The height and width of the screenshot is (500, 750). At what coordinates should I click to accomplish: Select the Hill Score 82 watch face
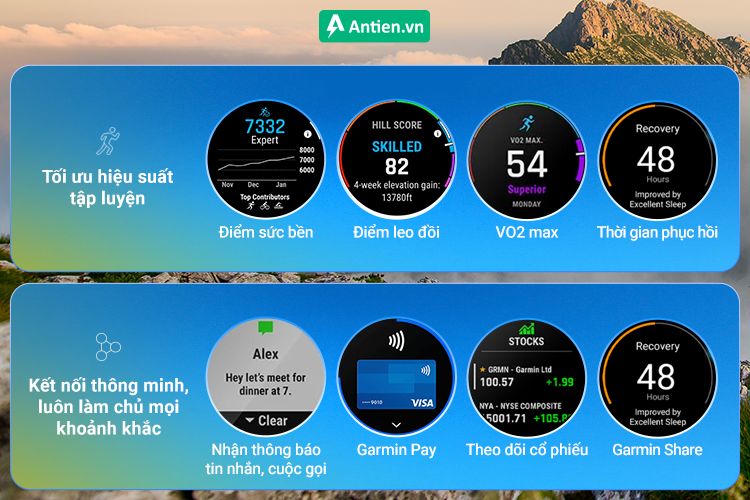(x=397, y=160)
